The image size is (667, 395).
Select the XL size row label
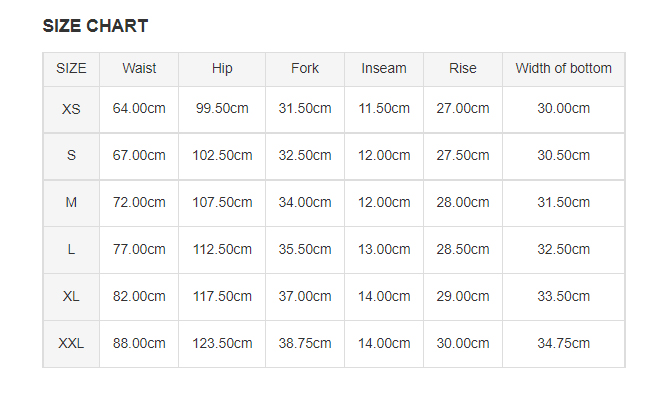(x=71, y=297)
